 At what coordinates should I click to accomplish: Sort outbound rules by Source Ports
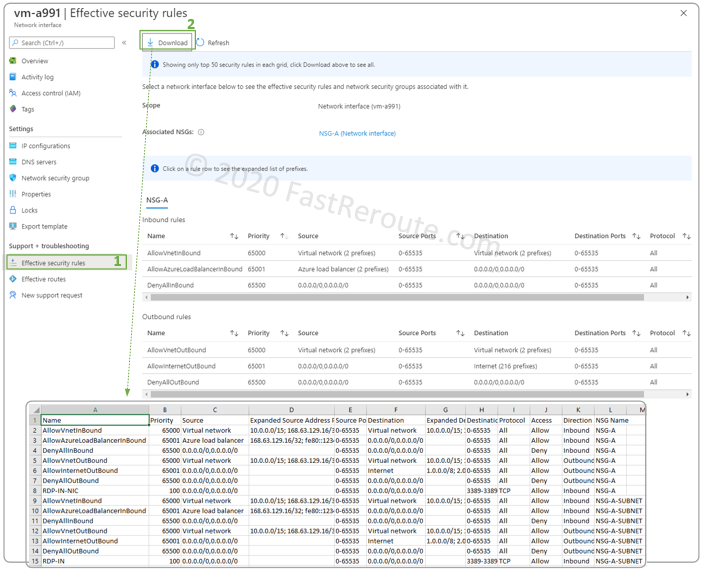coord(460,333)
